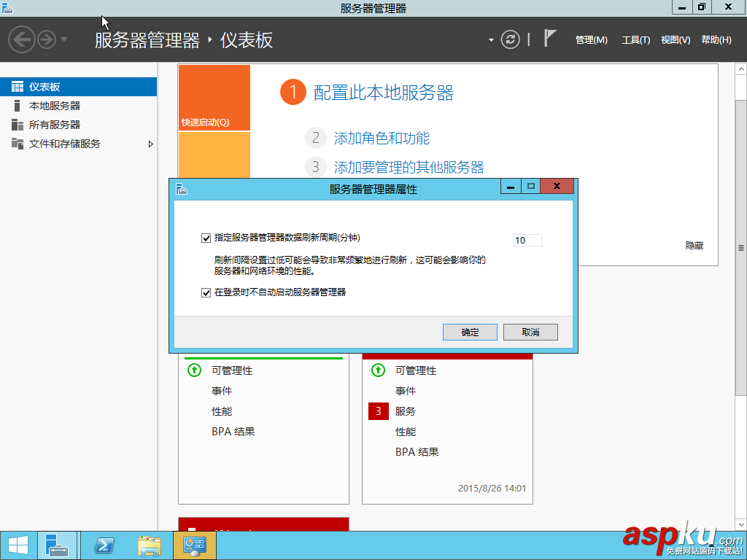The width and height of the screenshot is (747, 560).
Task: Click Server Manager app icon in title bar
Action: [7, 7]
